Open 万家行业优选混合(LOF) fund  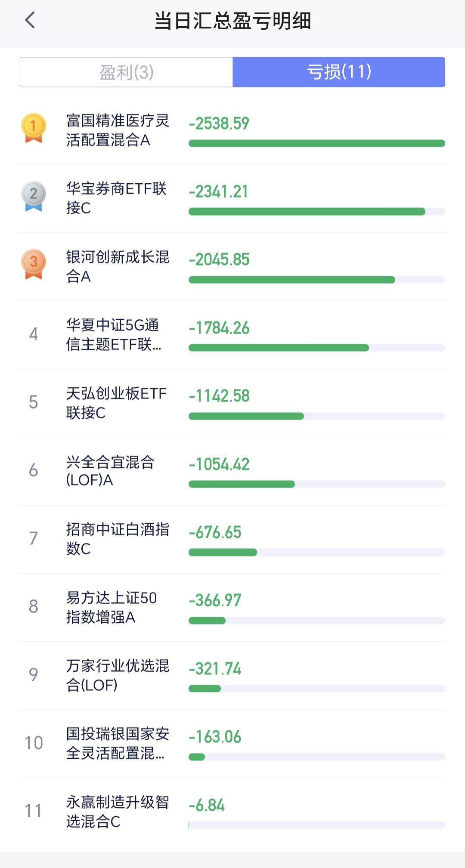[x=117, y=675]
